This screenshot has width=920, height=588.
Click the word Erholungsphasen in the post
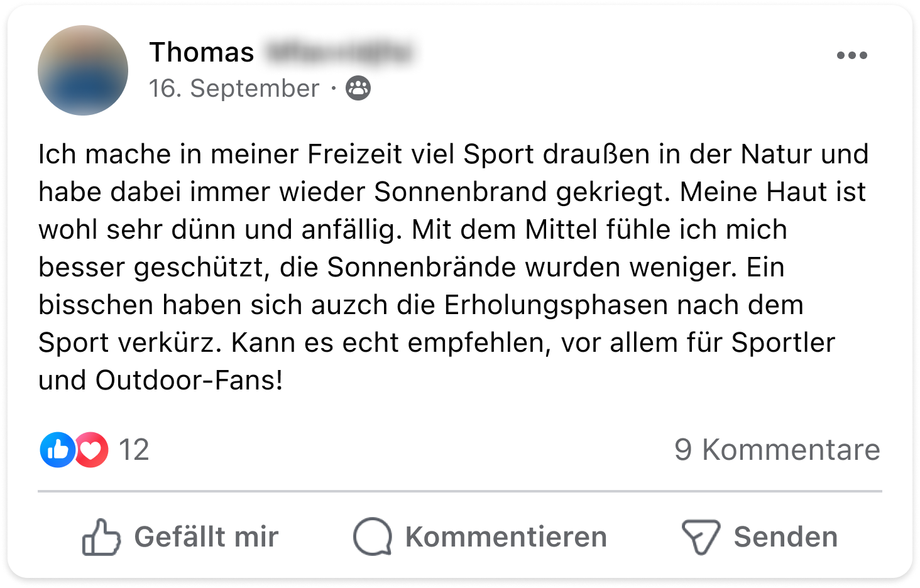pos(556,305)
